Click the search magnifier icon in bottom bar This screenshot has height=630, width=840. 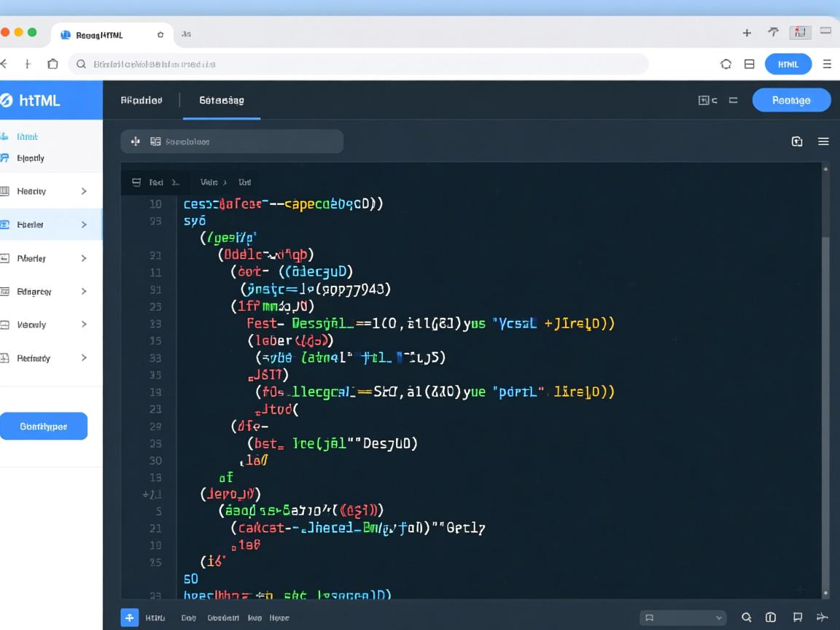point(746,618)
